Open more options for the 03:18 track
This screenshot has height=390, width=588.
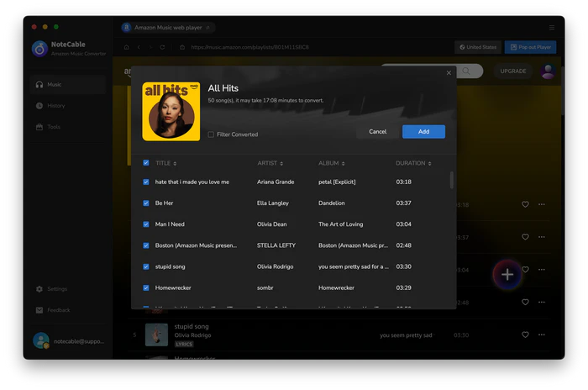click(542, 204)
